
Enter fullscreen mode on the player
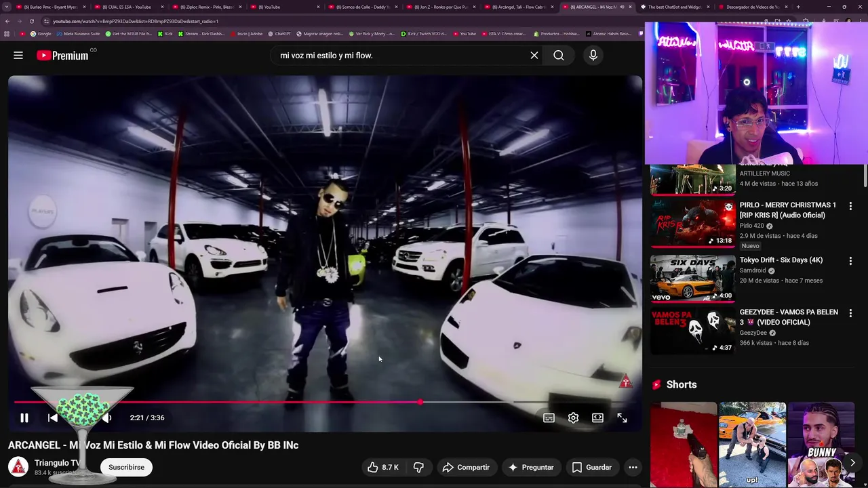pos(622,418)
